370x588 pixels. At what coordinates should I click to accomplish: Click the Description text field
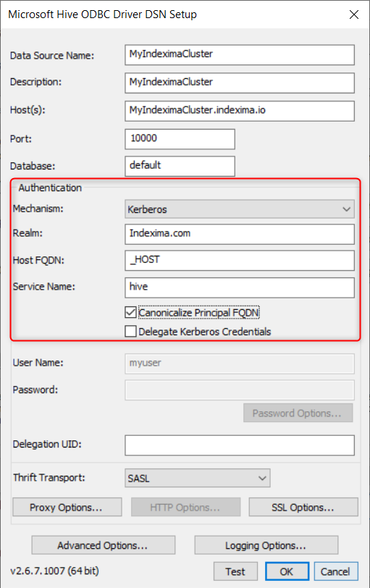click(240, 83)
